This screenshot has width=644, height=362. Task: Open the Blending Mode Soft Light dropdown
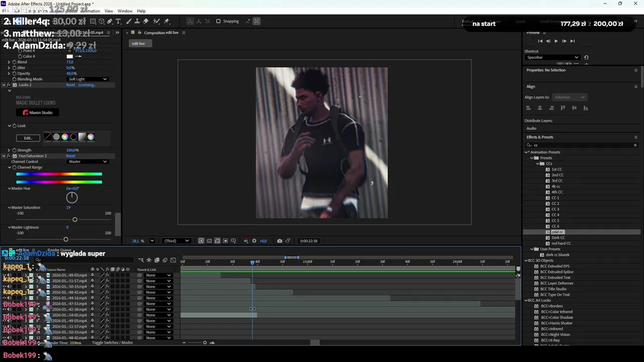click(88, 79)
